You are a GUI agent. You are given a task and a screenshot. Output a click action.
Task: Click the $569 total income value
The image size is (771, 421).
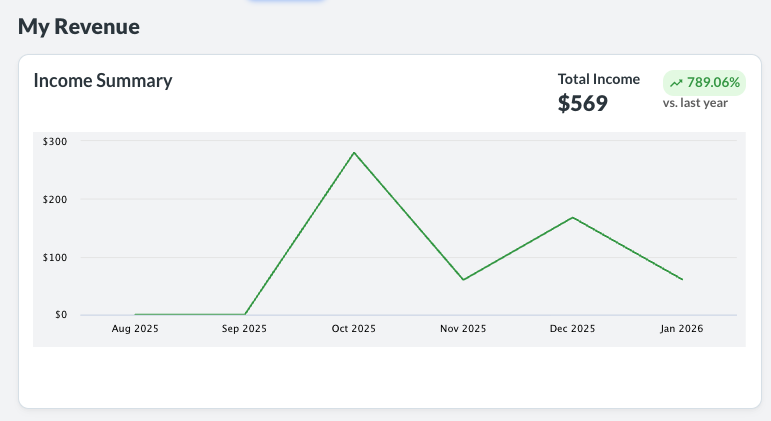[583, 103]
